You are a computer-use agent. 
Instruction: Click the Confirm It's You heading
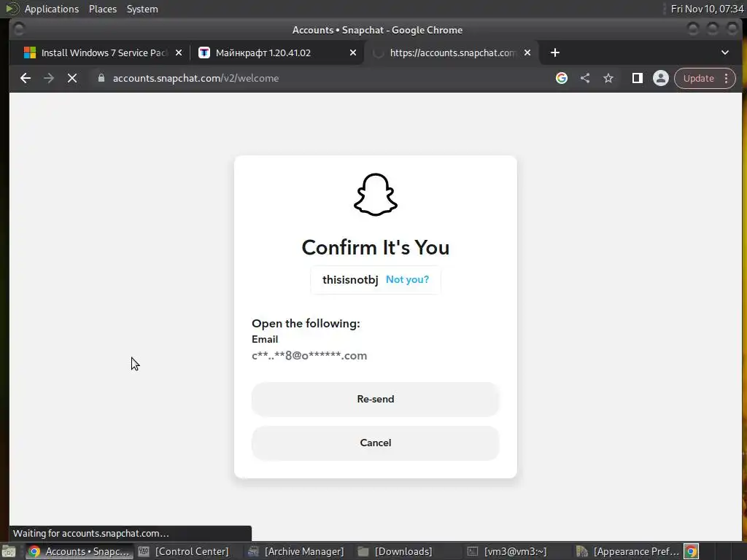coord(376,247)
